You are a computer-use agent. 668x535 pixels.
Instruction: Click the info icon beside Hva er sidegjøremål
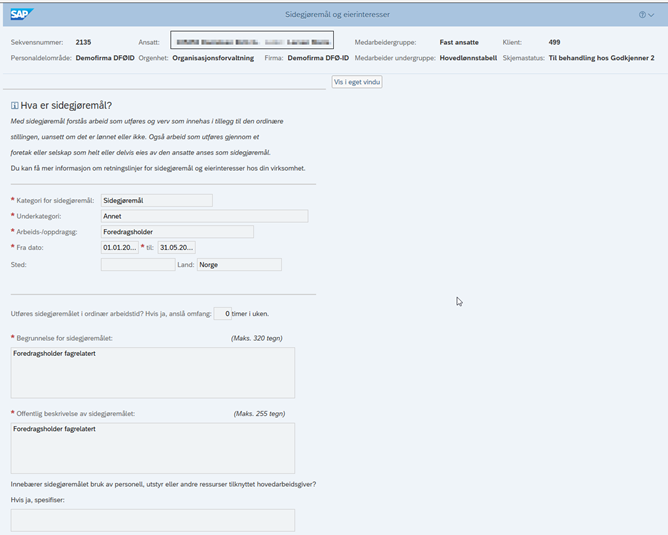click(x=14, y=105)
